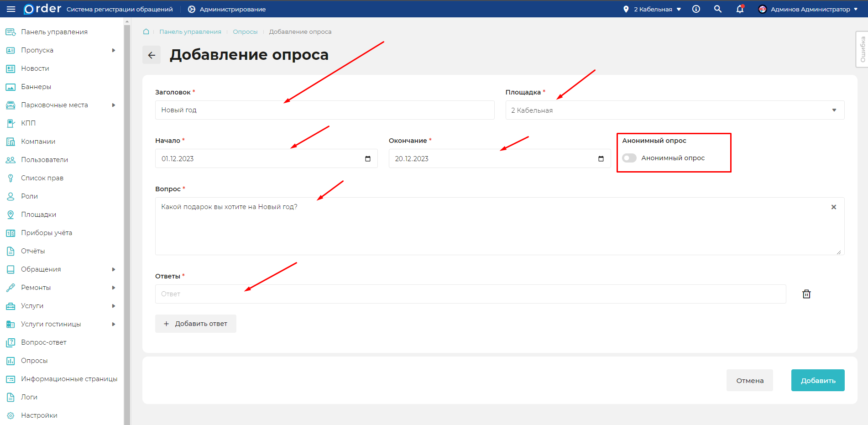Open the calendar picker in the Начало field
This screenshot has width=868, height=425.
coord(368,159)
